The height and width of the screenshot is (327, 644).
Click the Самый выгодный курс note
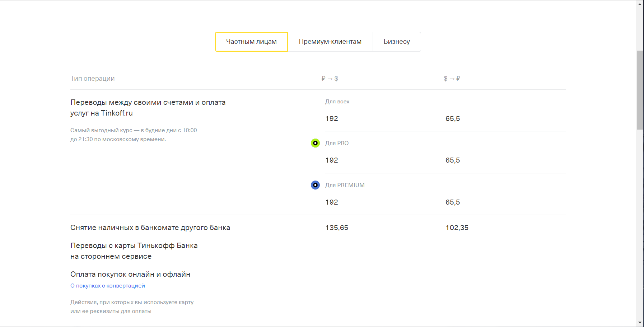134,135
